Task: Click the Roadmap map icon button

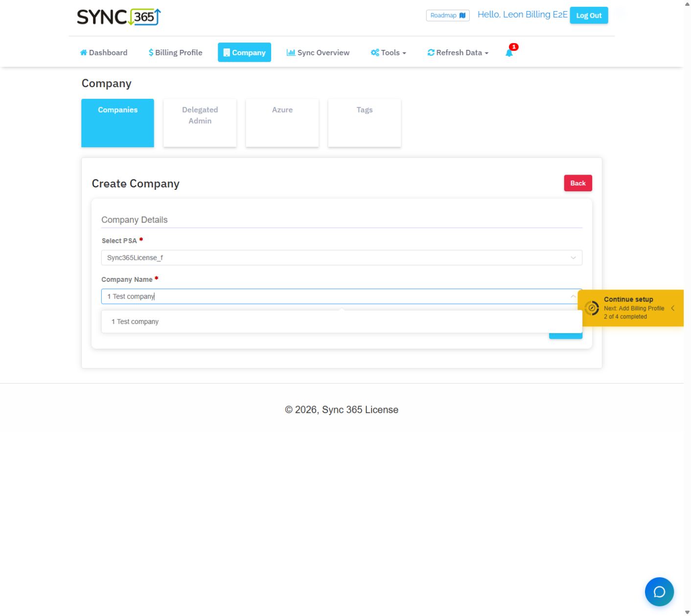Action: pyautogui.click(x=448, y=15)
